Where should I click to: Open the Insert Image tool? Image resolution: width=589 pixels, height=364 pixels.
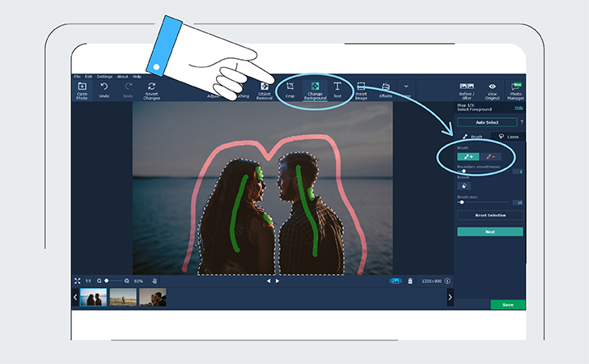click(x=361, y=91)
